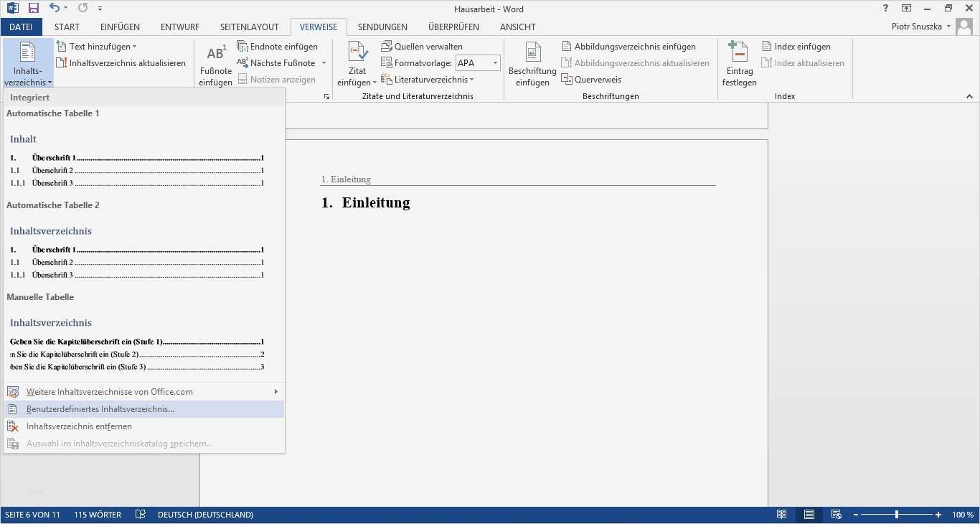This screenshot has width=980, height=524.
Task: Click Eintrag festlegen to mark an index entry
Action: tap(739, 65)
